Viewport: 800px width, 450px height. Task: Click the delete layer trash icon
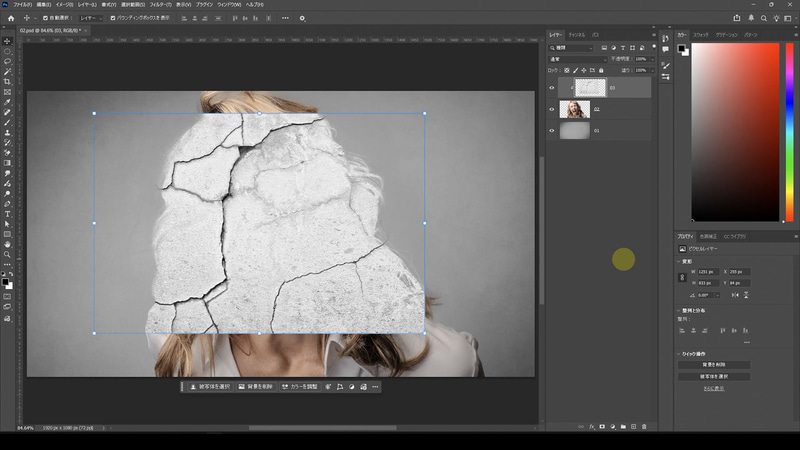coord(645,426)
